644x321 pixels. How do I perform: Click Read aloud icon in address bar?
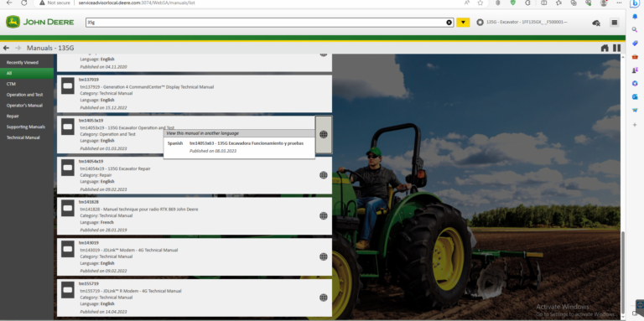point(467,3)
